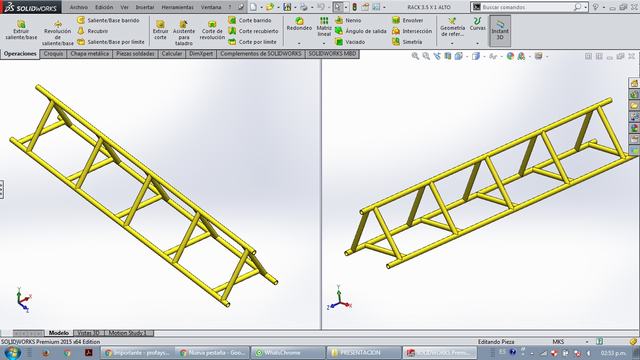Open Complementos de SOLIDWORKS tab
640x360 pixels.
coord(261,54)
